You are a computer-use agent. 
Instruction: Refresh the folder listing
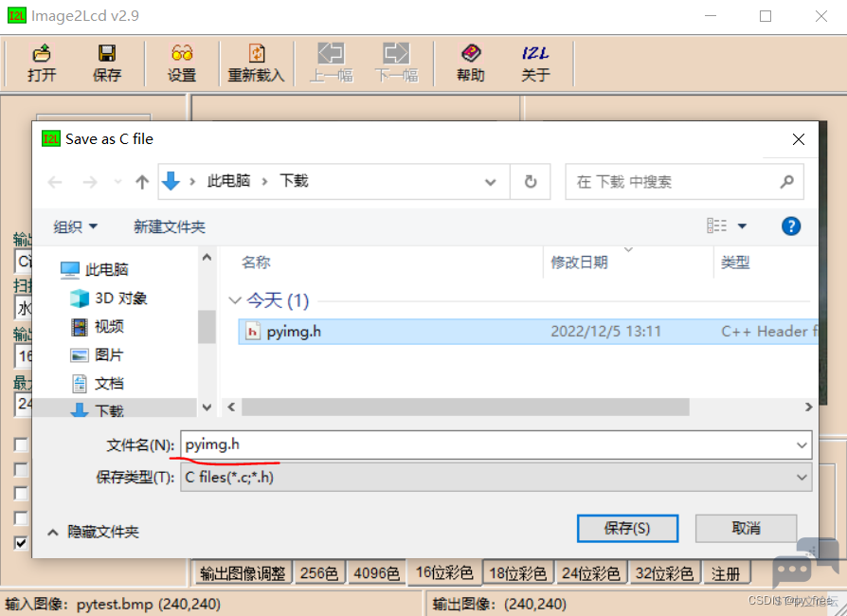coord(531,182)
